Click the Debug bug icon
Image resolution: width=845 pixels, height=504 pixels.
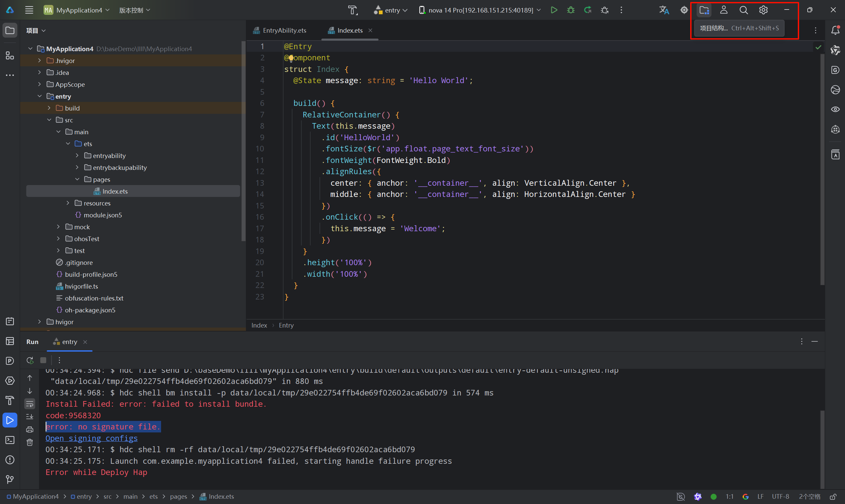click(571, 10)
